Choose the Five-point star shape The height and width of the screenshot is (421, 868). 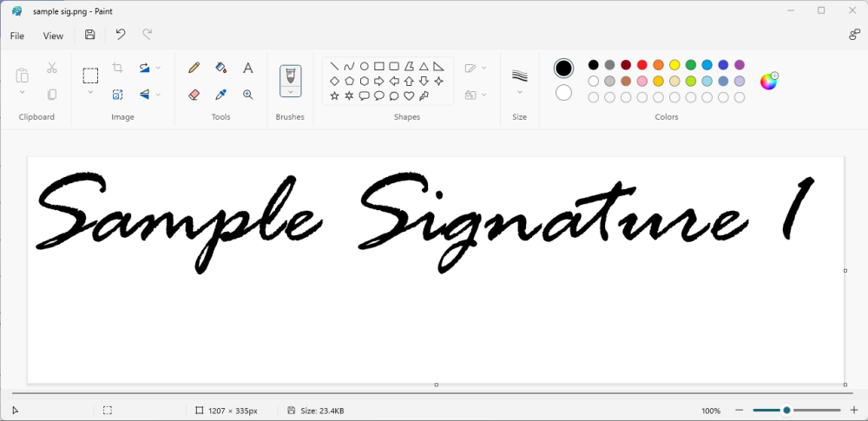click(334, 95)
